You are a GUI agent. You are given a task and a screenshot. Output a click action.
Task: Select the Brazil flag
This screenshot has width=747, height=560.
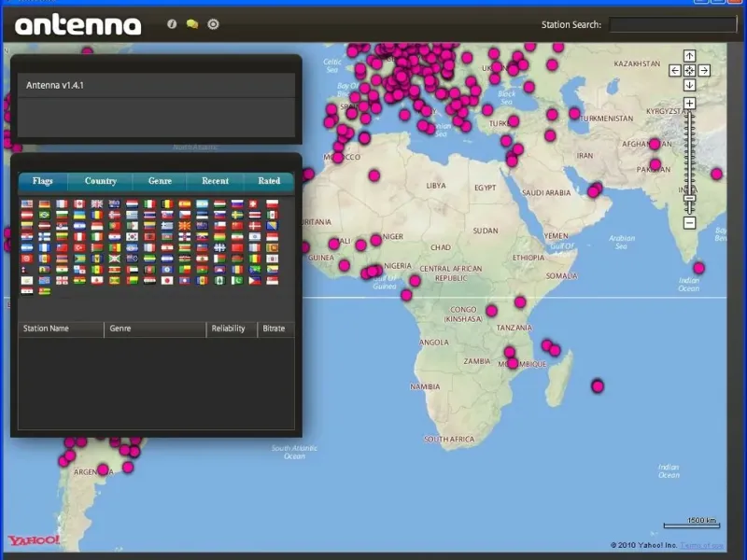click(44, 215)
